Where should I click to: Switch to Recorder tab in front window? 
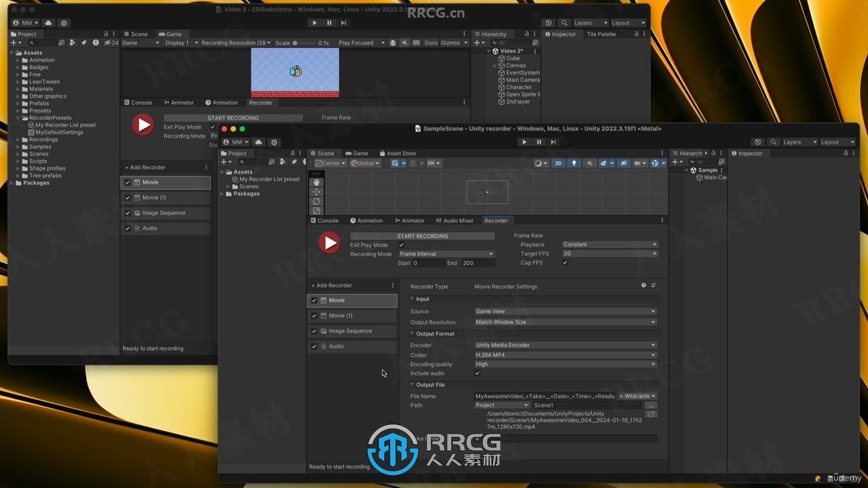496,221
